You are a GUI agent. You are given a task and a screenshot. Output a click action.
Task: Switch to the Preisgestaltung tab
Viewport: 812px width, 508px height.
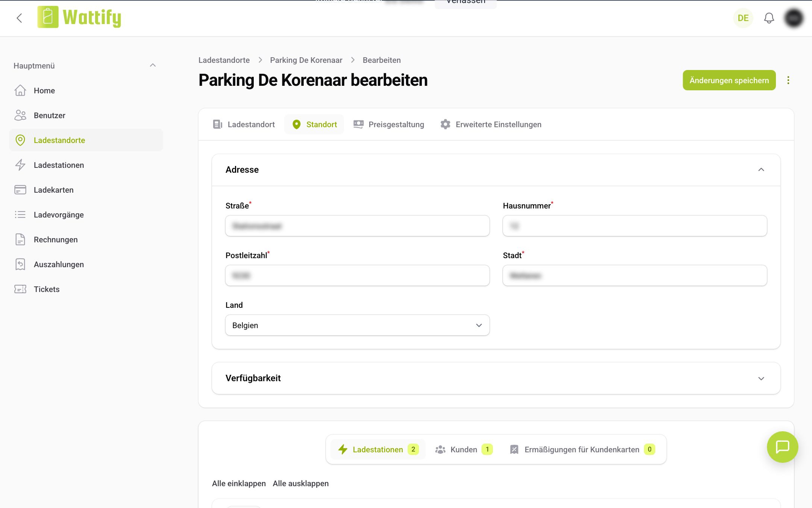(x=389, y=124)
